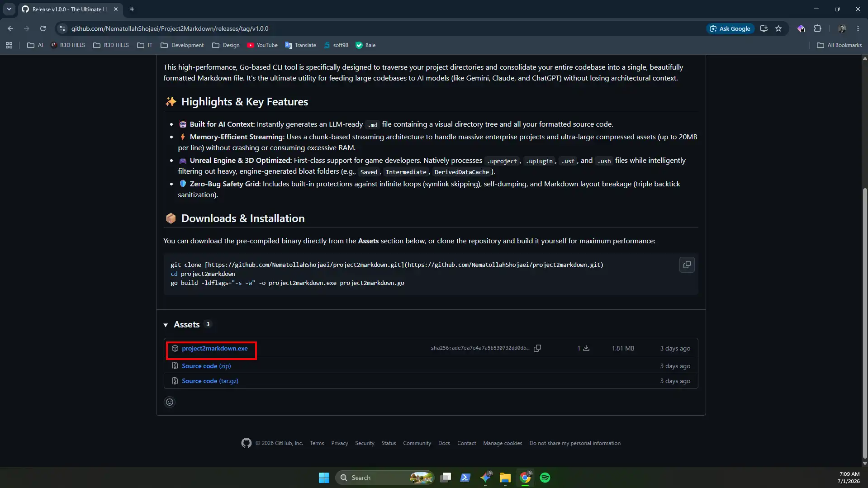Open the YouTube bookmark

[x=262, y=45]
